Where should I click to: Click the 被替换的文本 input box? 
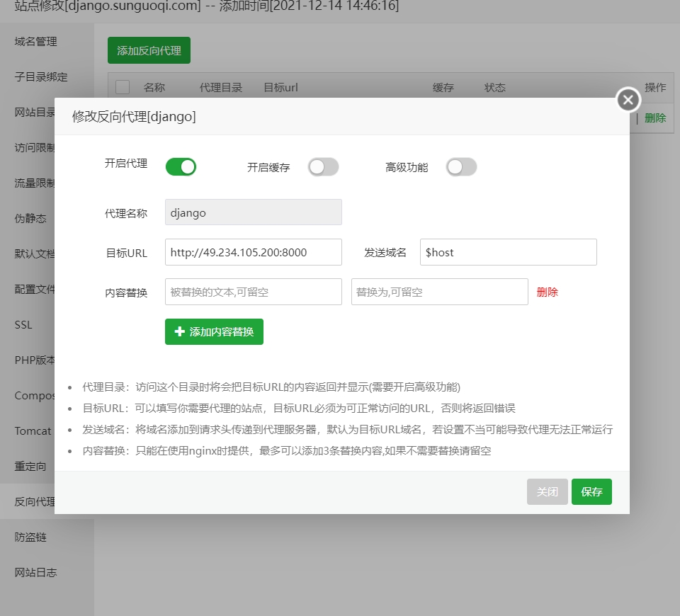254,292
